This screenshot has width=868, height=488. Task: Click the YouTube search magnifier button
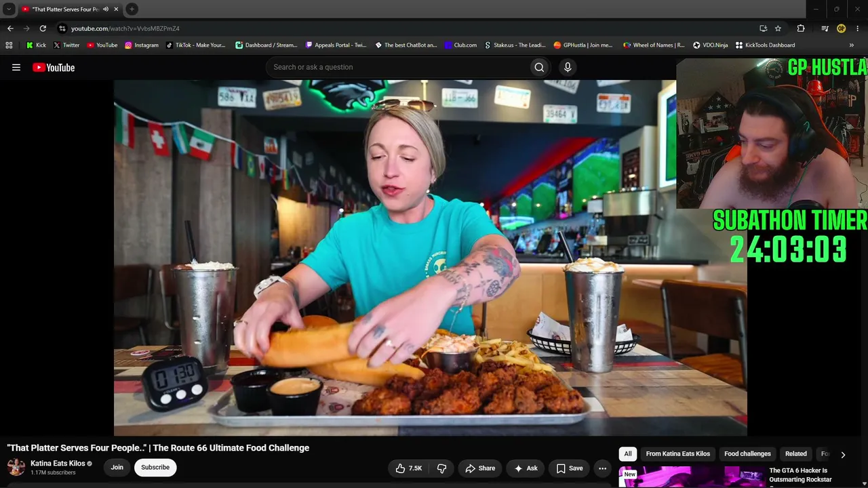tap(539, 67)
